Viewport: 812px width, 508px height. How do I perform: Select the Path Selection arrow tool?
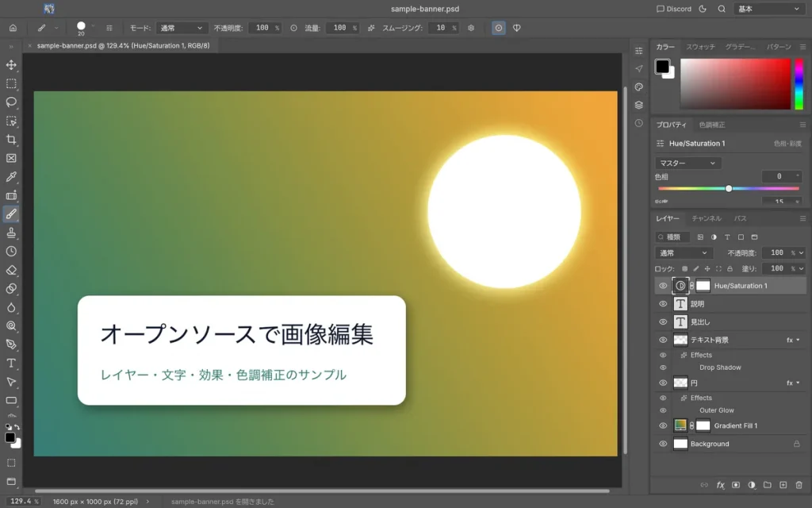[11, 382]
